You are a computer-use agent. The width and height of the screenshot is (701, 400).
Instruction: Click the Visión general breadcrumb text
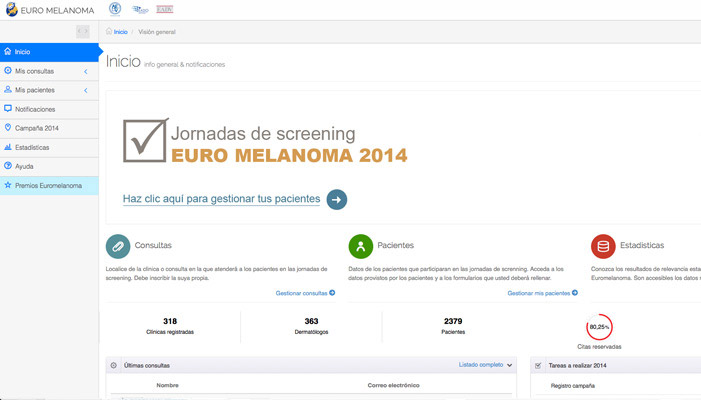click(157, 32)
